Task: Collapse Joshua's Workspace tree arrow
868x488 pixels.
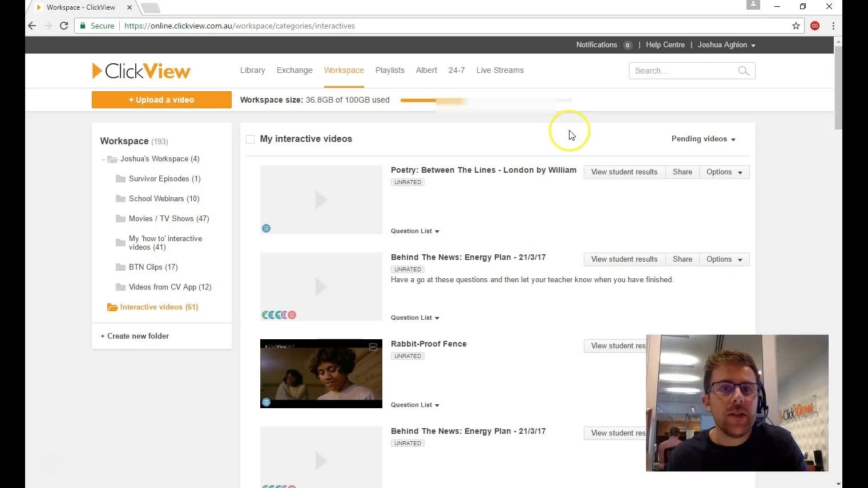Action: click(103, 160)
